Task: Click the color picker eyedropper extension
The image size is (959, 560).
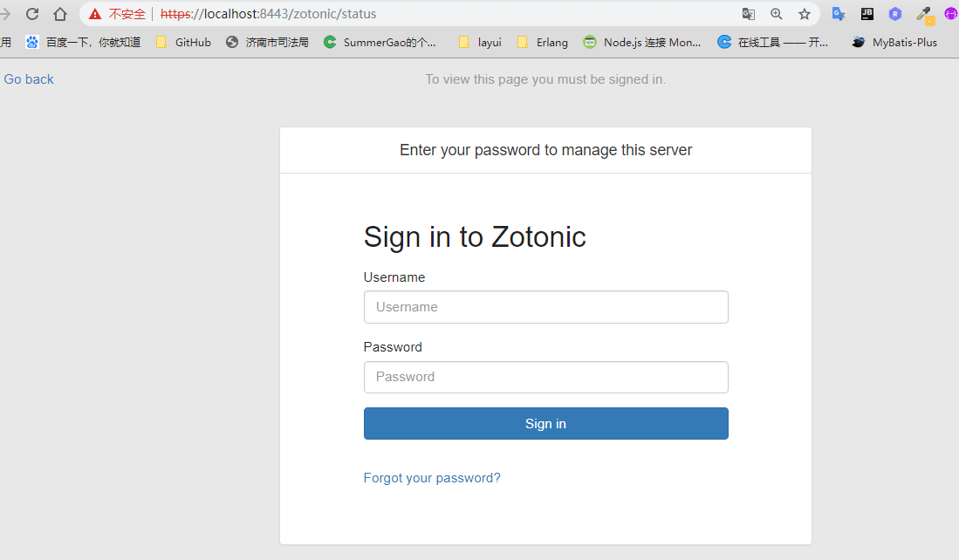Action: coord(923,14)
